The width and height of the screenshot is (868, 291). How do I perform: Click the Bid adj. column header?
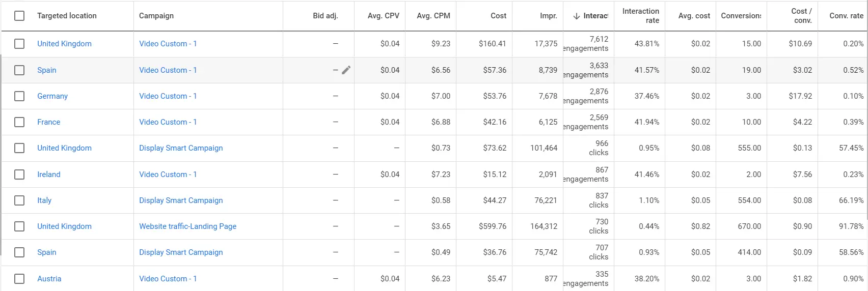click(325, 16)
